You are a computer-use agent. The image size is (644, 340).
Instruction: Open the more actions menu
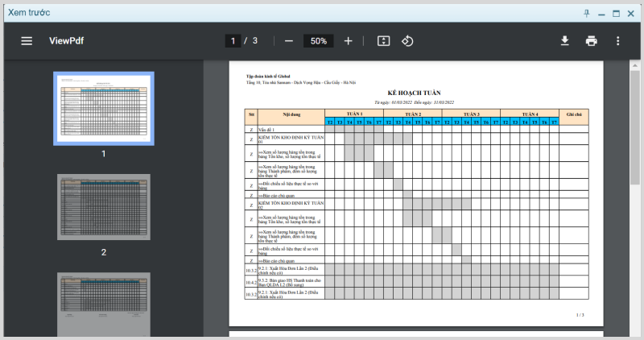tap(617, 41)
